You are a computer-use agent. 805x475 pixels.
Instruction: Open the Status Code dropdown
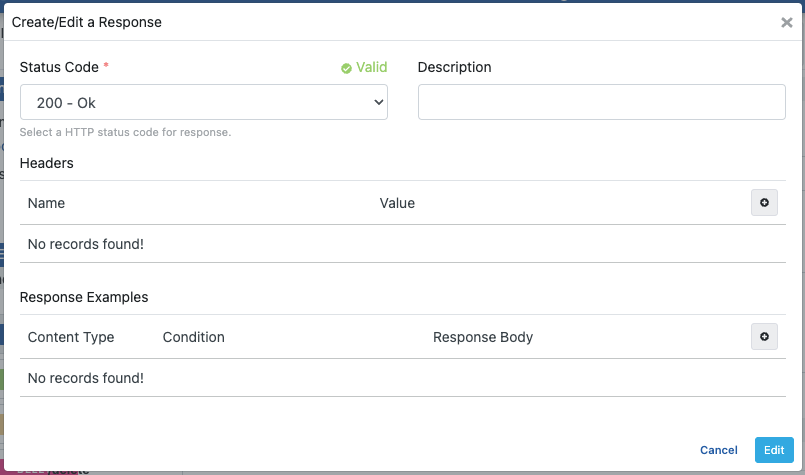coord(204,102)
